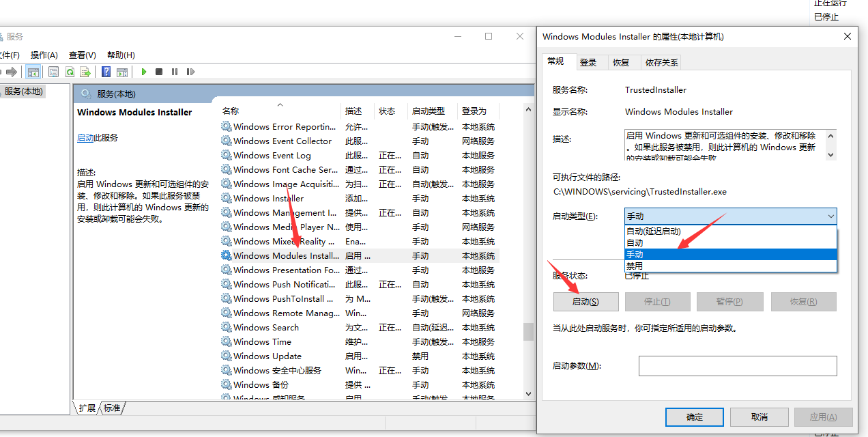The width and height of the screenshot is (868, 437).
Task: Click inside the 启动参数 text field
Action: (737, 366)
